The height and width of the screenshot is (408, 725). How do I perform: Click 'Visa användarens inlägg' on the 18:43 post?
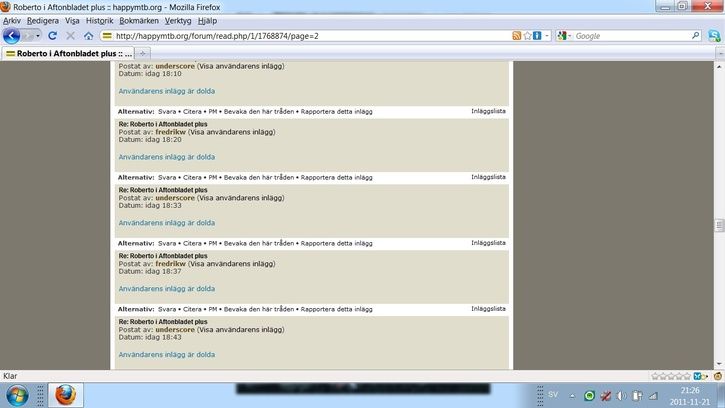click(240, 329)
